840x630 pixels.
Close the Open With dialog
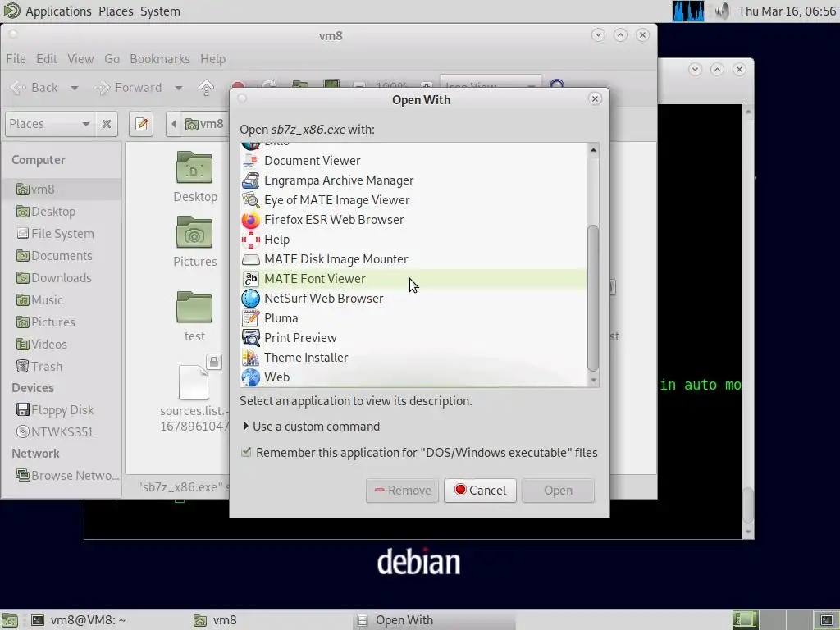tap(595, 98)
